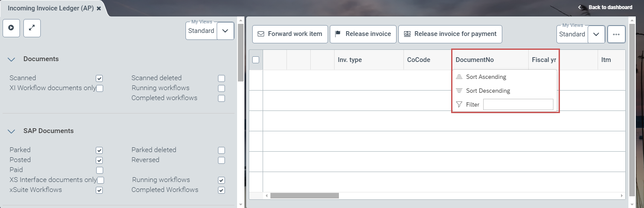Screen dimensions: 644x208
Task: Click the expand fullscreen arrows icon
Action: tap(32, 28)
